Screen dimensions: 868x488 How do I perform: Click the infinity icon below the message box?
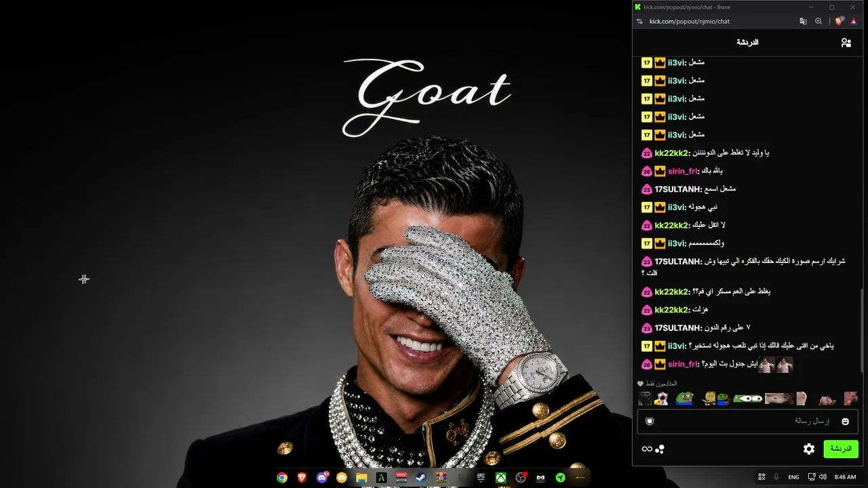pos(647,449)
